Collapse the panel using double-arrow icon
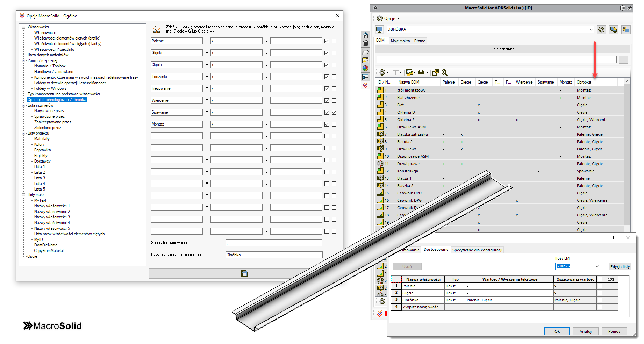The width and height of the screenshot is (644, 344). [x=375, y=8]
